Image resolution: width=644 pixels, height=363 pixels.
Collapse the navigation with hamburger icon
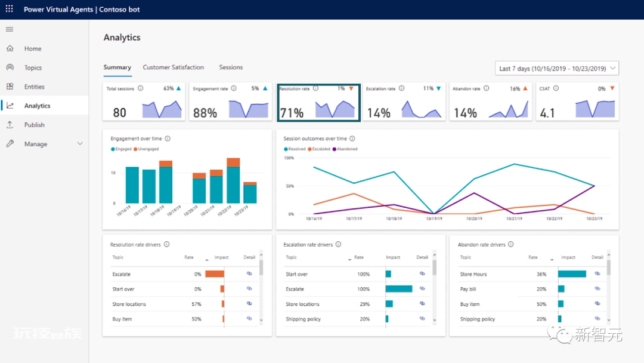(x=10, y=29)
